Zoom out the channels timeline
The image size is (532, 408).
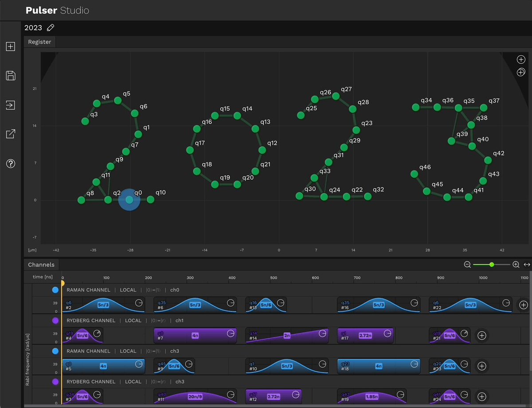point(467,265)
